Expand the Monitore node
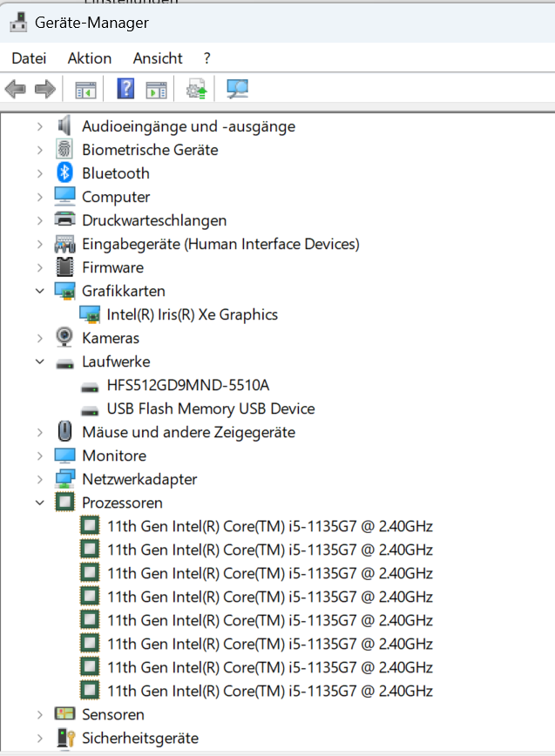555x756 pixels. click(40, 456)
